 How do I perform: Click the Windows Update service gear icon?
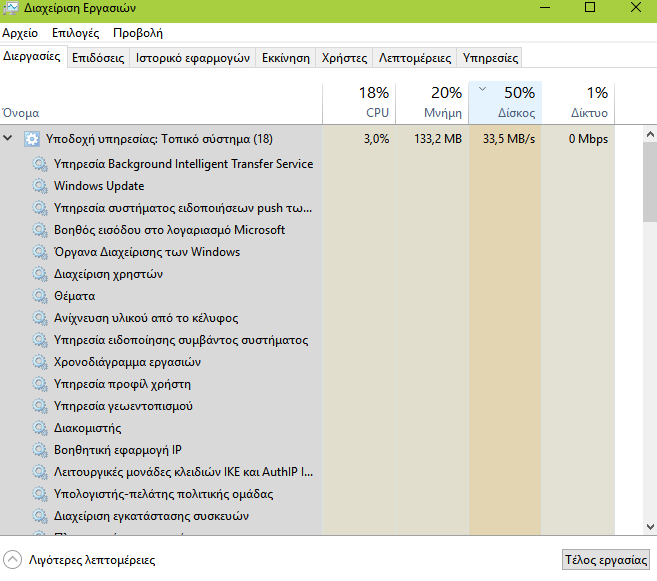point(40,186)
